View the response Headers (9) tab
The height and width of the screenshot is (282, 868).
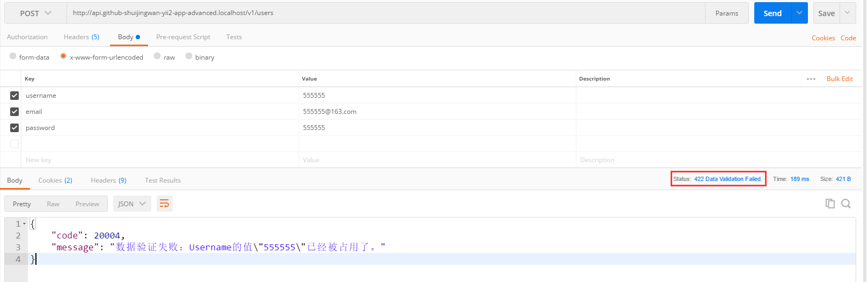coord(109,180)
